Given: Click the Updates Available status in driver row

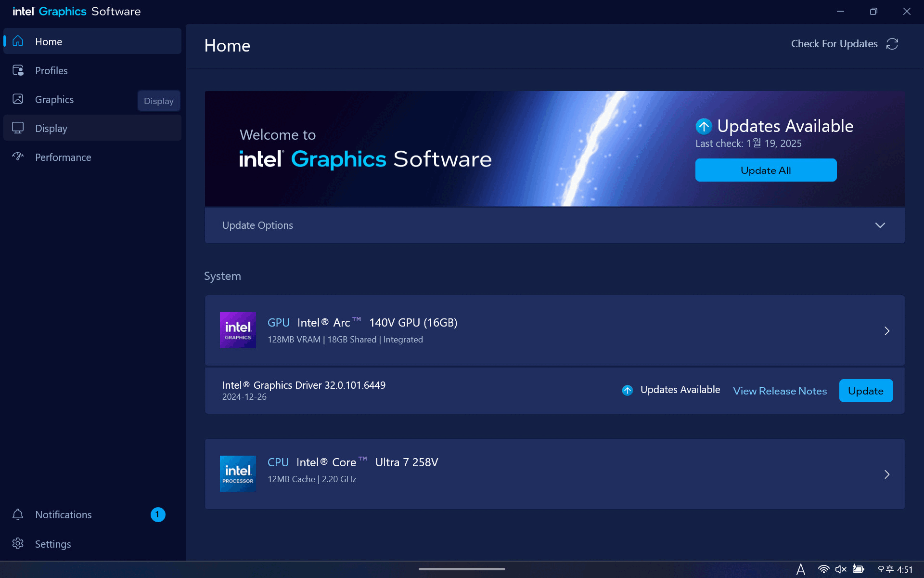Looking at the screenshot, I should coord(680,390).
